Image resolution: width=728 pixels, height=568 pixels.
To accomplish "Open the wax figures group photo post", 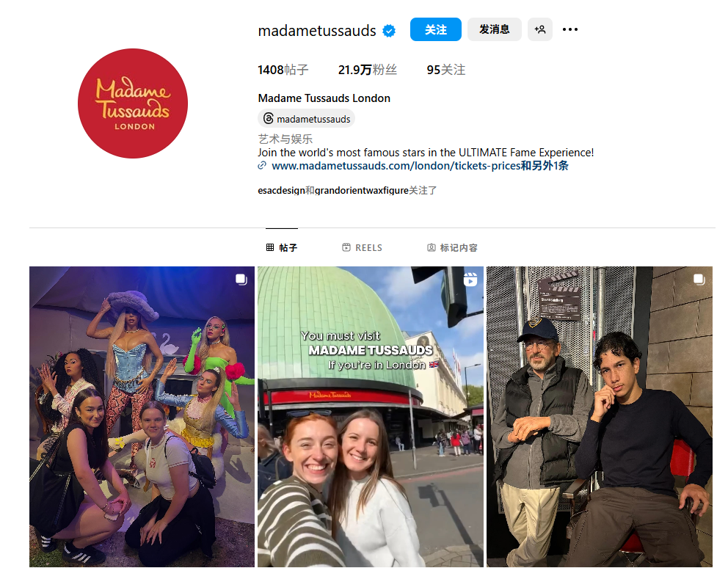I will click(142, 417).
